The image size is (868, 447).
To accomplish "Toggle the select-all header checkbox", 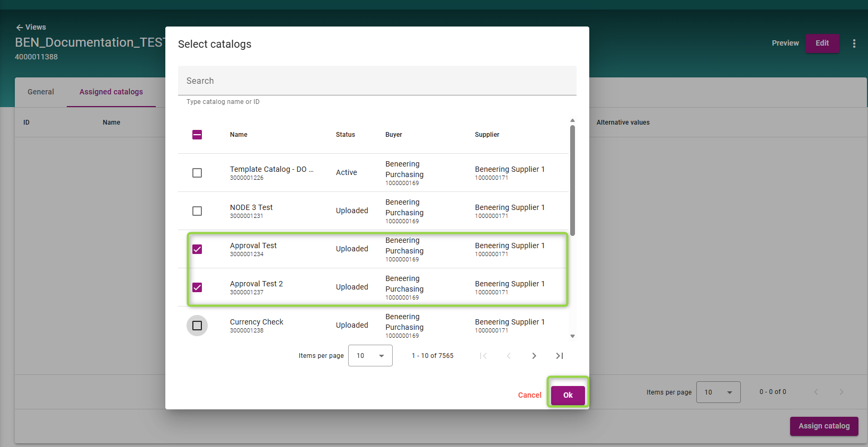I will (x=197, y=135).
